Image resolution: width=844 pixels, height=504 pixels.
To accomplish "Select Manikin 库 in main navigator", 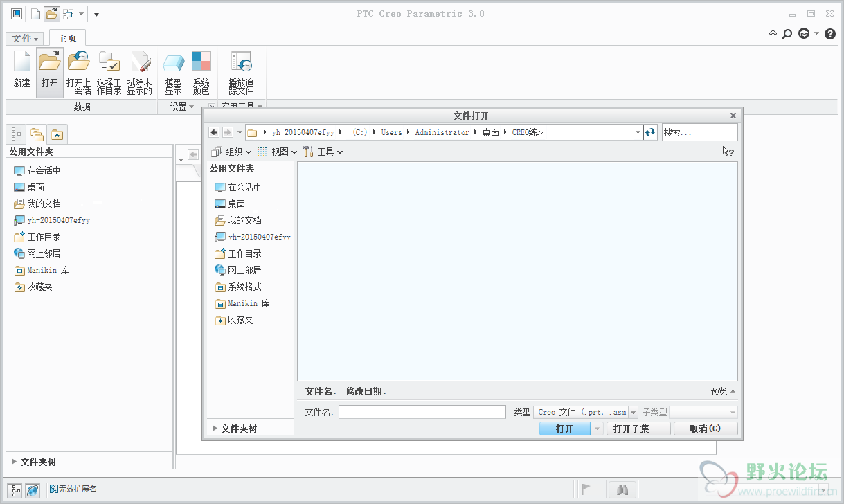I will (42, 270).
